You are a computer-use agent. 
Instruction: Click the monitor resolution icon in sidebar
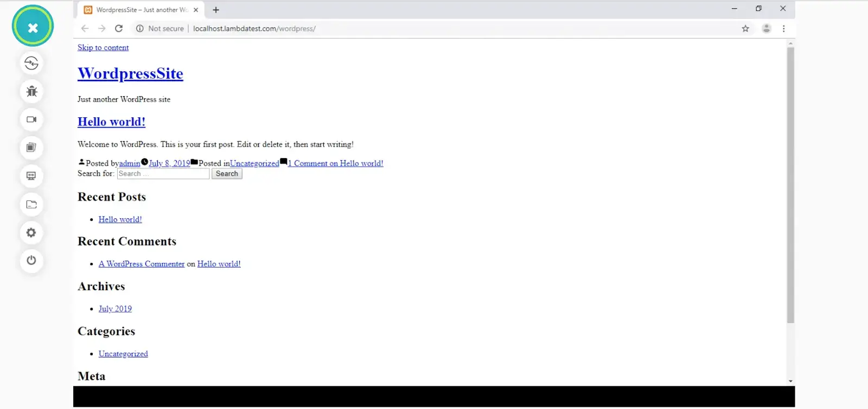coord(31,176)
